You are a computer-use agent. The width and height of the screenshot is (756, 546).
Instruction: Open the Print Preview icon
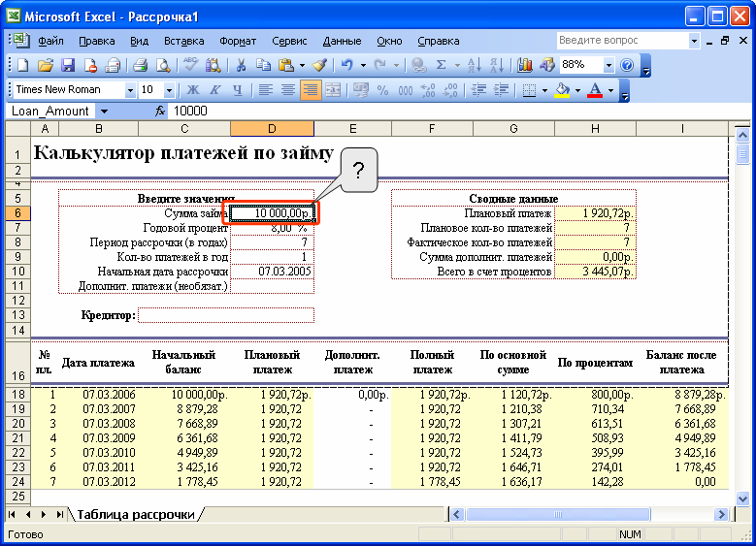coord(163,65)
